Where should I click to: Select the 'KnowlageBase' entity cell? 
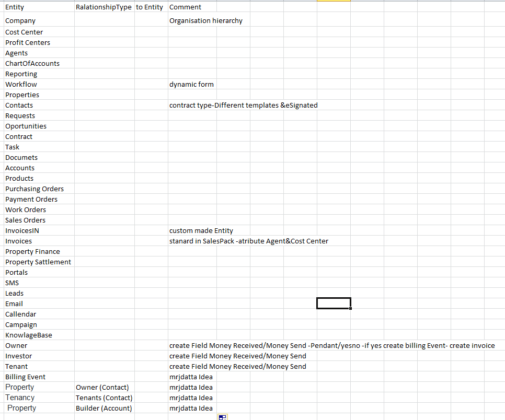[x=29, y=335]
